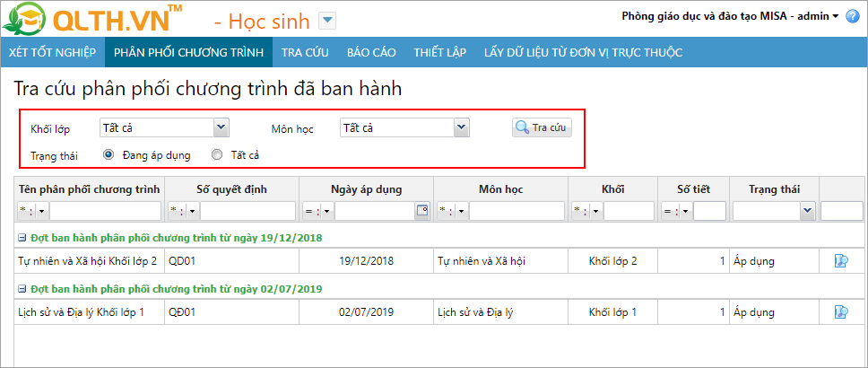Click the Khối lớp 2 cell

click(x=612, y=261)
